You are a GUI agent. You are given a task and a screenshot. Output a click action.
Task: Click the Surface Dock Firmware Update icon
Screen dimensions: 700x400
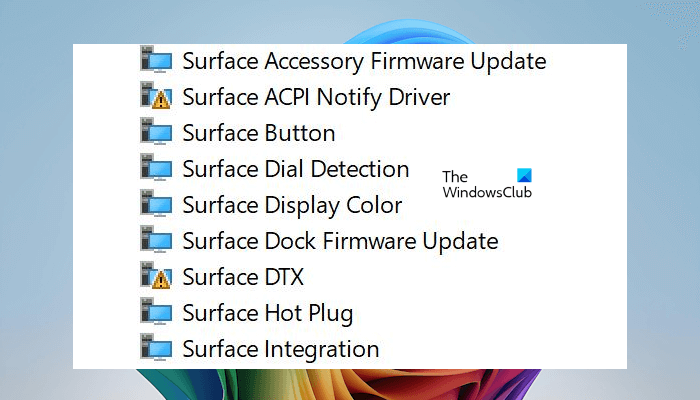tap(158, 241)
